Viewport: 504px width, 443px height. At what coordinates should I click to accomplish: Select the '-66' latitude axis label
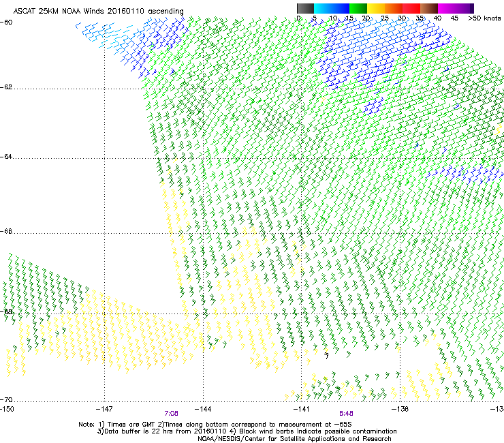click(x=6, y=231)
